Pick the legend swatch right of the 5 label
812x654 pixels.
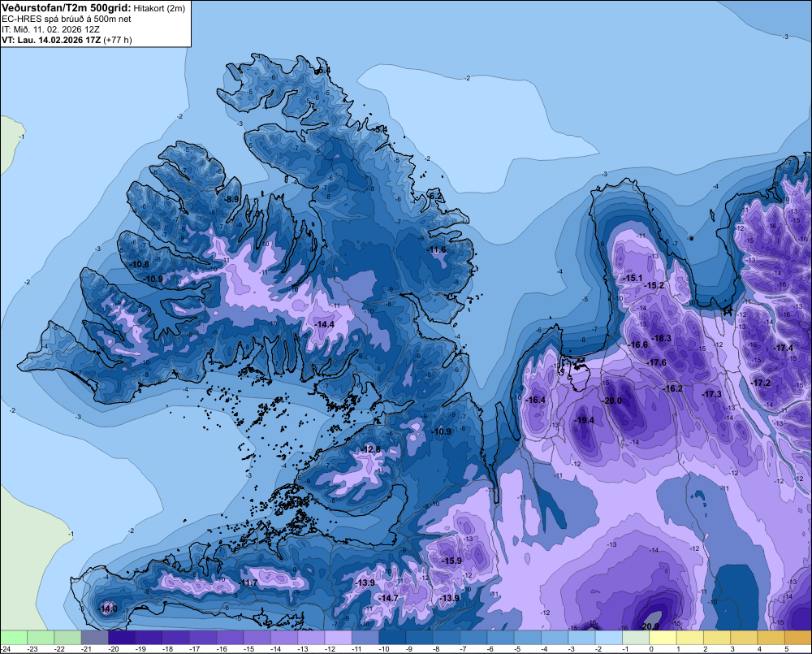tap(798, 637)
